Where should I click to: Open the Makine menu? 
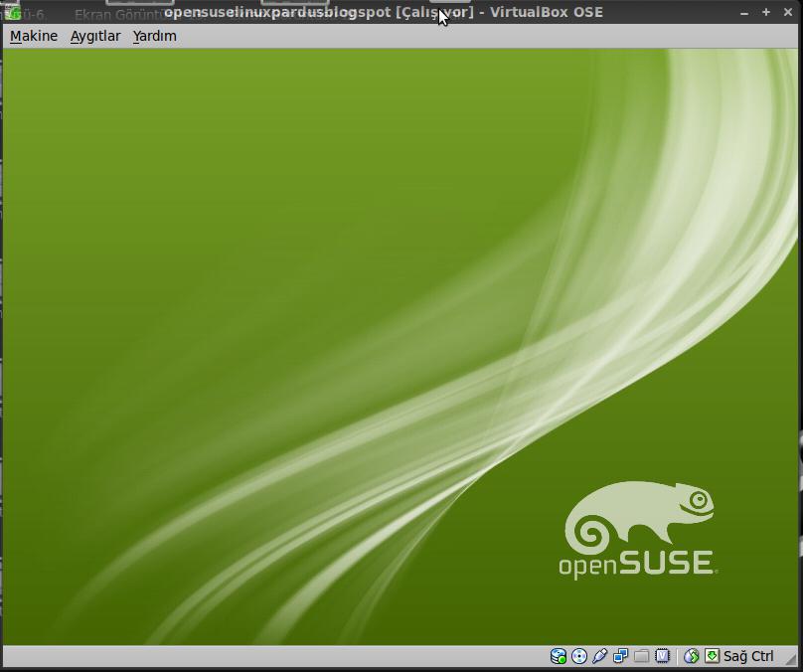tap(33, 36)
